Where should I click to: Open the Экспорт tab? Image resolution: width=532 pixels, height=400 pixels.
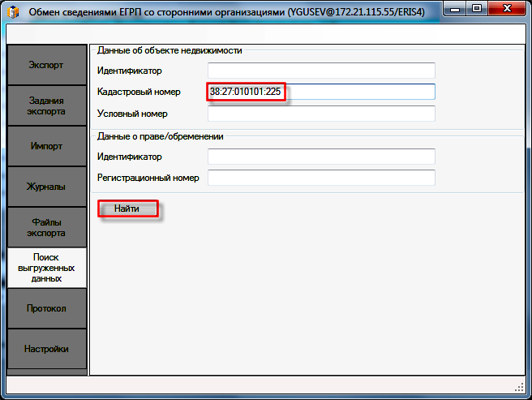(x=47, y=65)
